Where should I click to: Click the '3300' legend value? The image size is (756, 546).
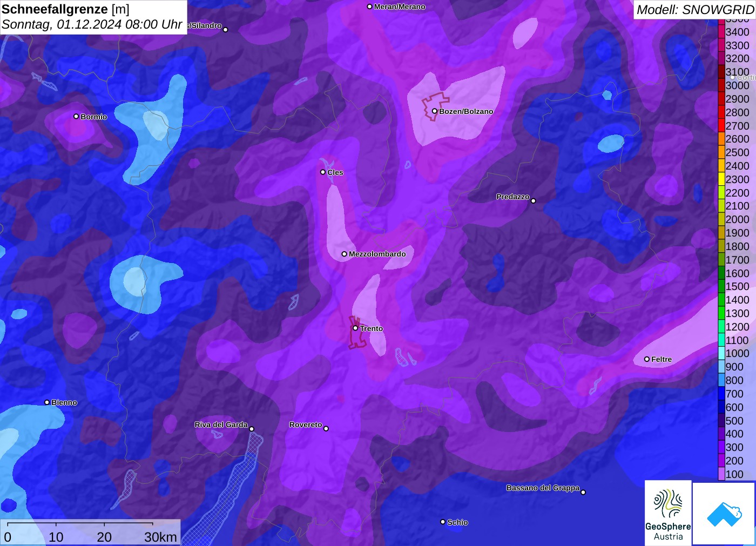[x=737, y=45]
